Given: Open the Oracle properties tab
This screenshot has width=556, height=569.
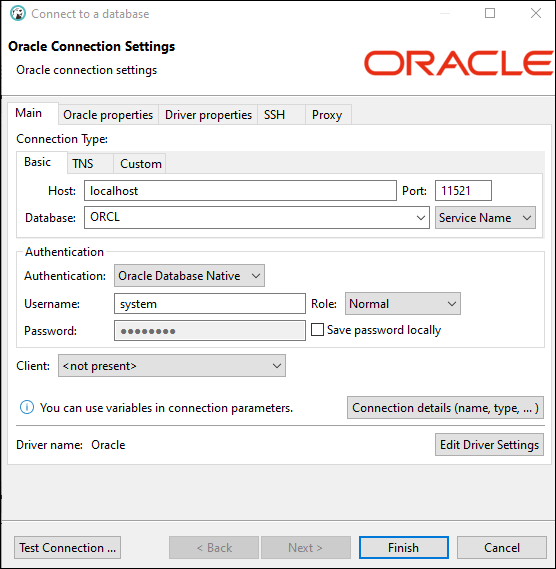Looking at the screenshot, I should point(108,115).
